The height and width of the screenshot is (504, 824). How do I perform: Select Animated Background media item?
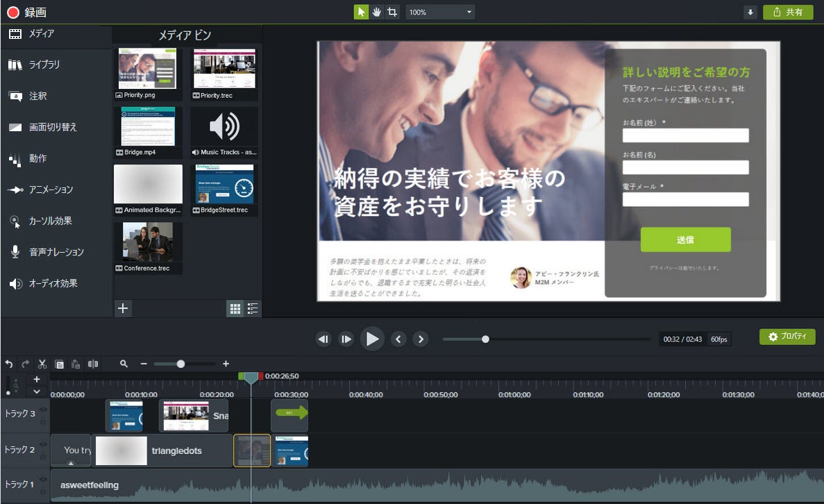point(148,190)
